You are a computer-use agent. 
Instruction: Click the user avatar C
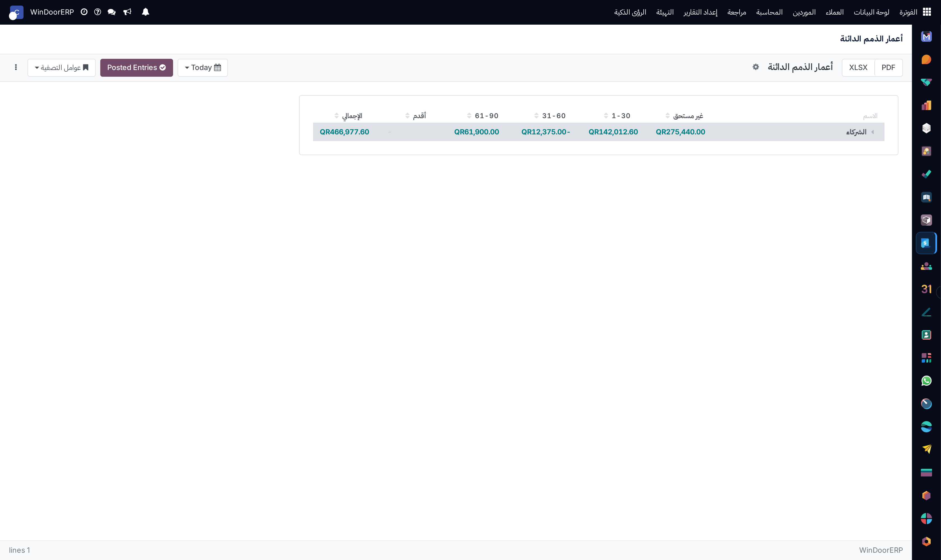point(16,12)
